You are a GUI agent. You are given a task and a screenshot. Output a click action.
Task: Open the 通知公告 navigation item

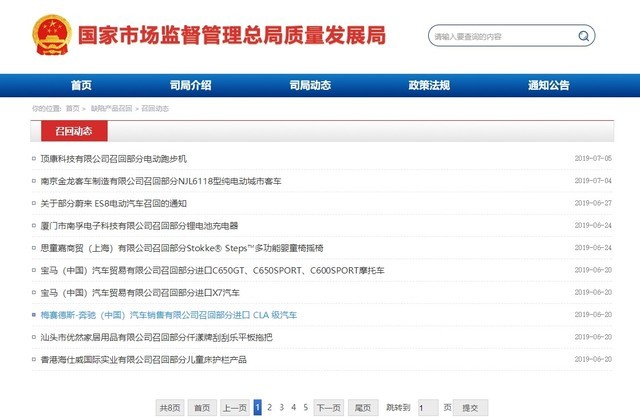pos(549,85)
